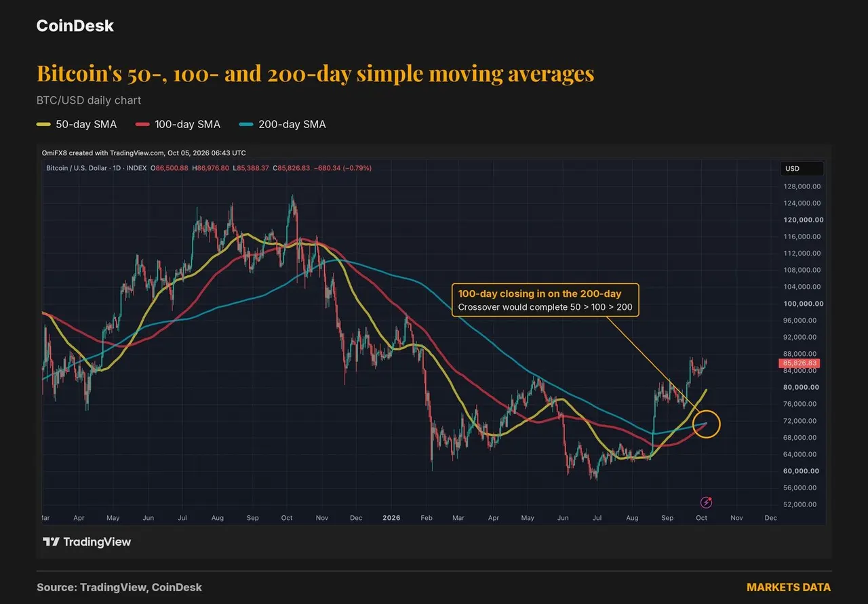Click the CoinDesk logo
Image resolution: width=868 pixels, height=604 pixels.
75,26
